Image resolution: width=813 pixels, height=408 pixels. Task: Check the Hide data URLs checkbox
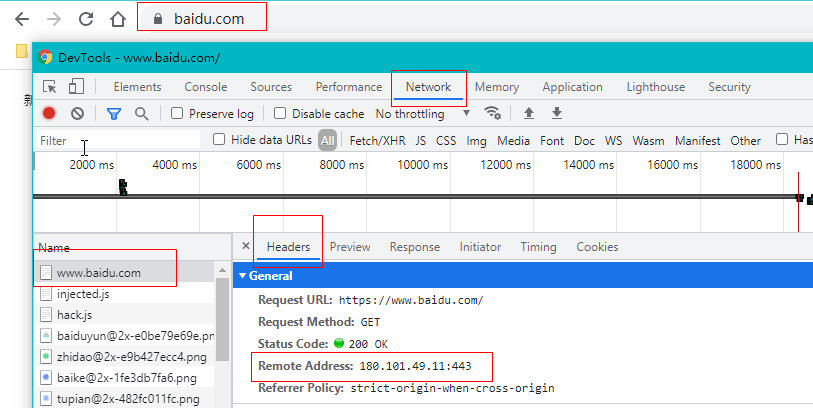[x=219, y=139]
